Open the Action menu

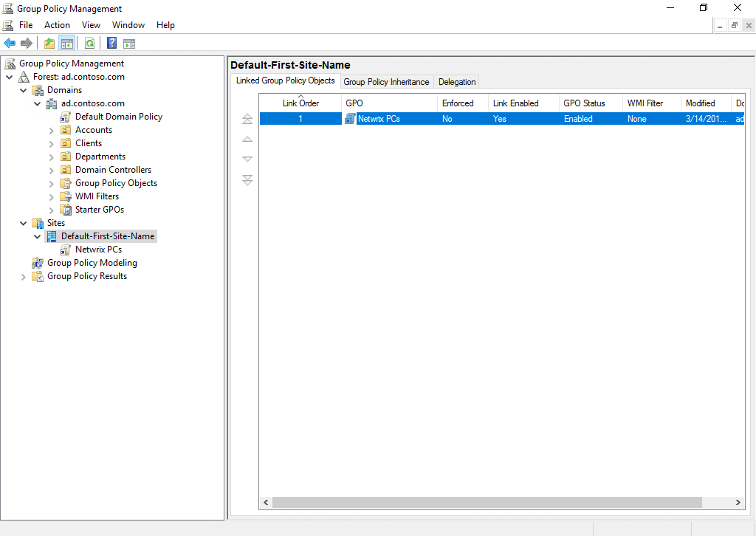click(x=57, y=25)
